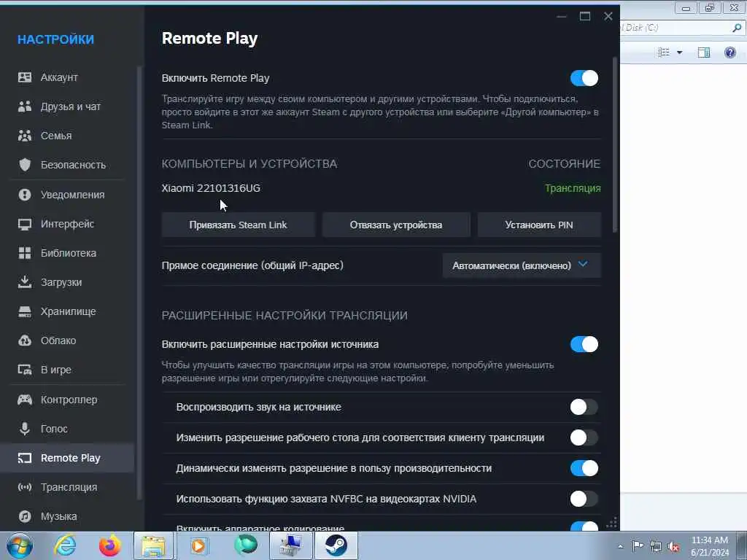The image size is (747, 560).
Task: Enable play audio on host toggle
Action: tap(584, 407)
